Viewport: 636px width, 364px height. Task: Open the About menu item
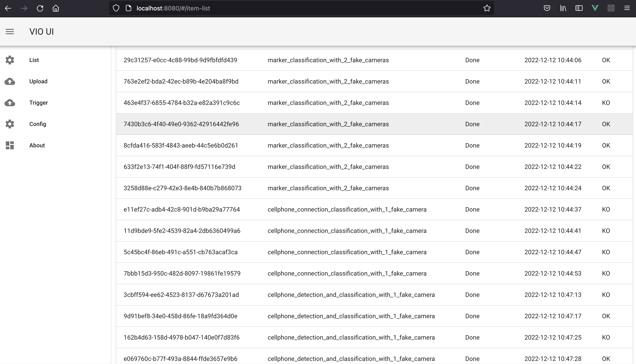pyautogui.click(x=55, y=145)
